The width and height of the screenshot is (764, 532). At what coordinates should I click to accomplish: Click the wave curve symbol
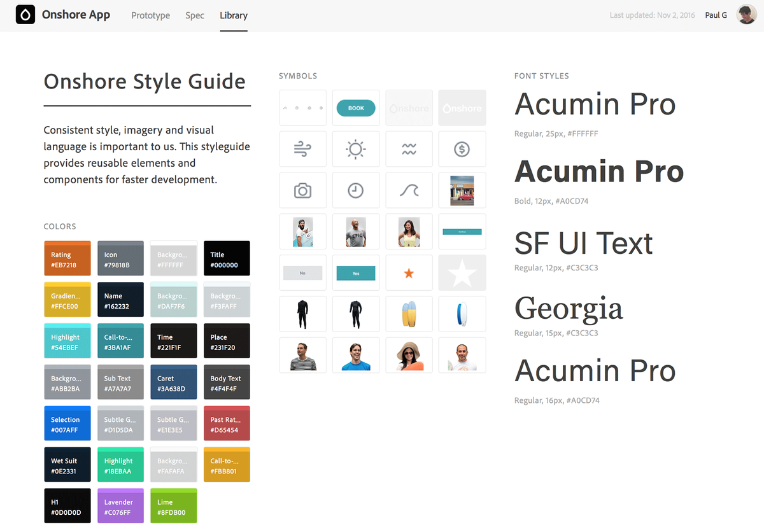(409, 190)
